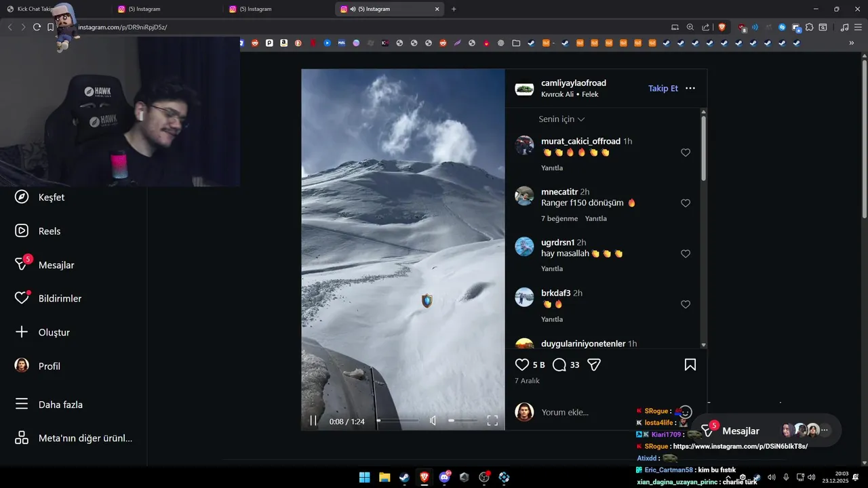The width and height of the screenshot is (868, 488).
Task: Click the browser back arrow
Action: click(x=9, y=27)
